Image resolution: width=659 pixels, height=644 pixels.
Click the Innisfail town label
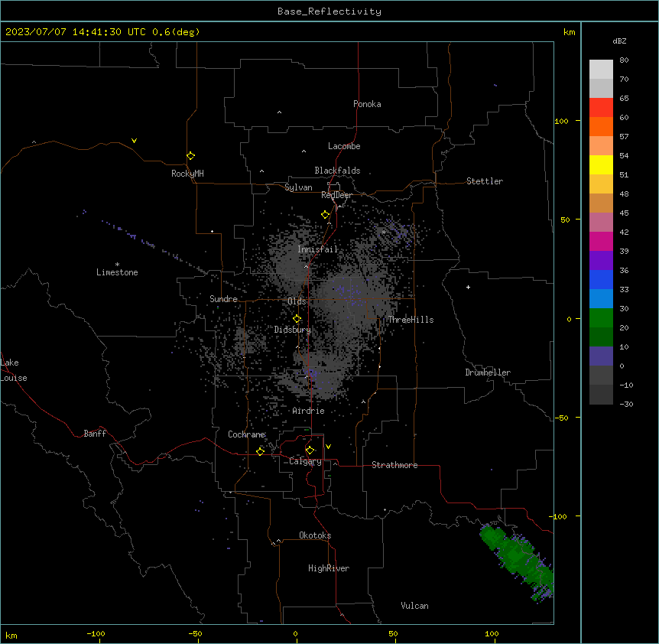point(318,249)
